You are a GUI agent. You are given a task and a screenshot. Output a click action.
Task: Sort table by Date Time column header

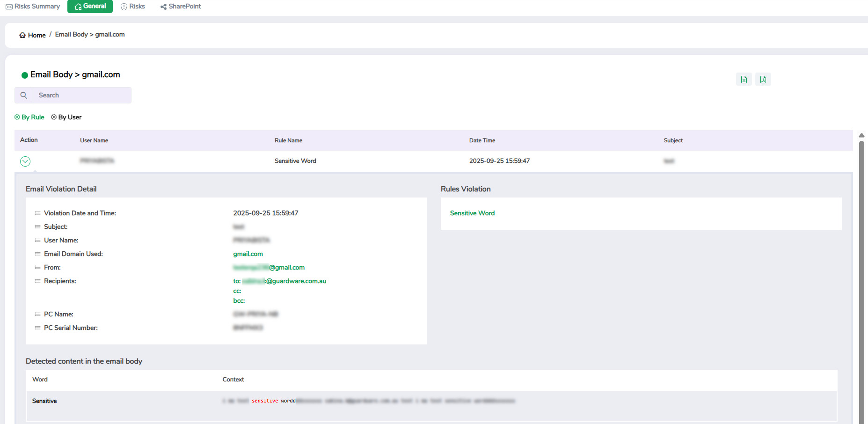(x=482, y=140)
